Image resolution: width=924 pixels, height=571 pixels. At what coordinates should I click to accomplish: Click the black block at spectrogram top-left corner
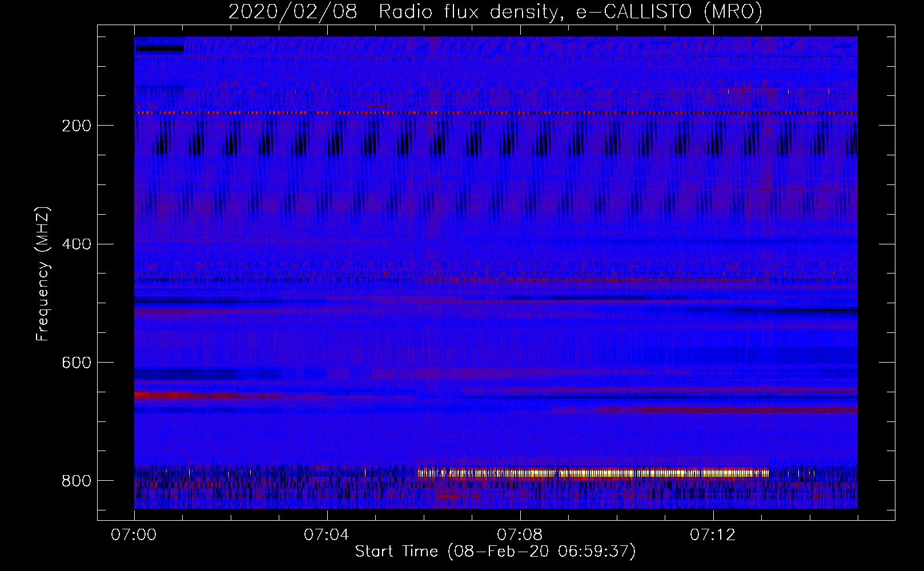[160, 49]
